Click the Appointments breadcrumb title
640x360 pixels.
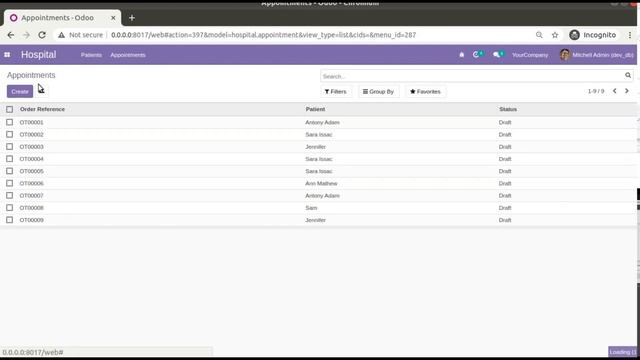coord(31,75)
